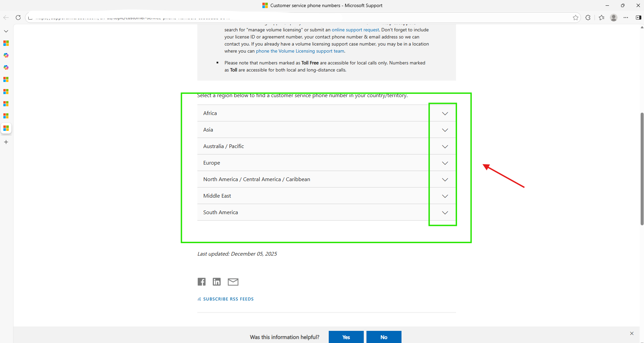Open the phone the Volume Licensing support team link
The image size is (644, 343).
pyautogui.click(x=300, y=51)
